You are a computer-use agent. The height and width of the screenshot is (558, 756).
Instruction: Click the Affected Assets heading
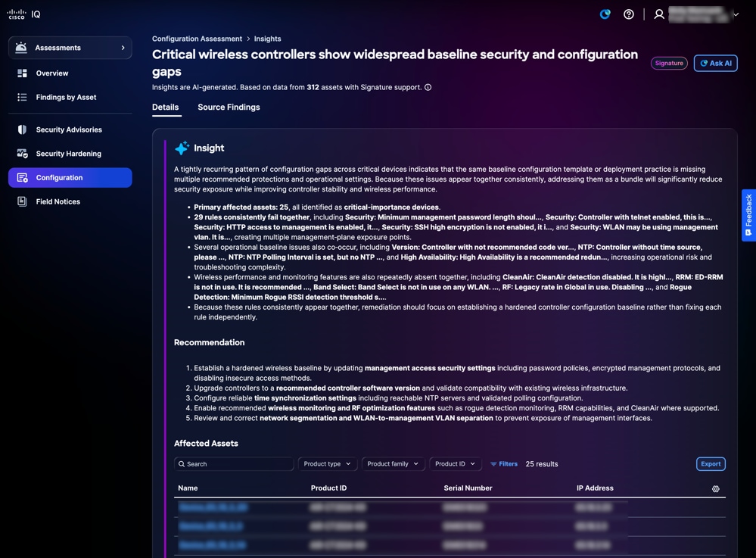point(206,443)
